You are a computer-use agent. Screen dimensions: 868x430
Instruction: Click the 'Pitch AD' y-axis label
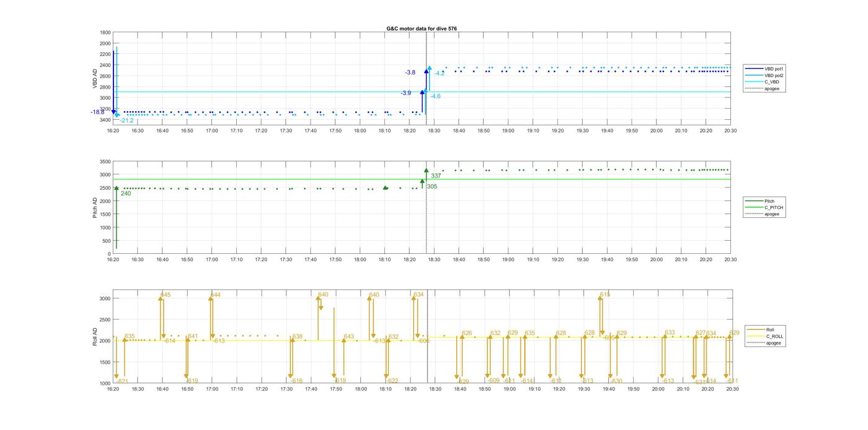[95, 208]
